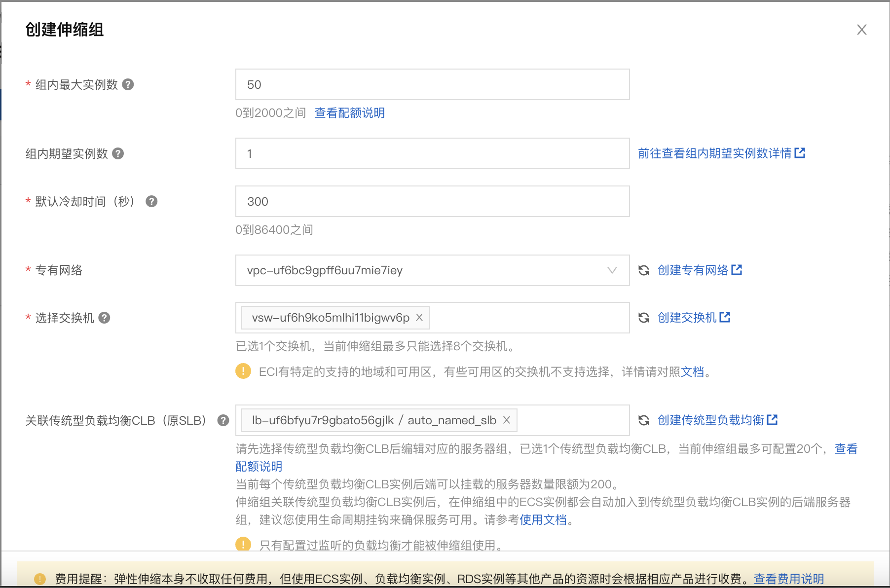Click the hint text 0到2000之间
The width and height of the screenshot is (890, 588).
(271, 113)
